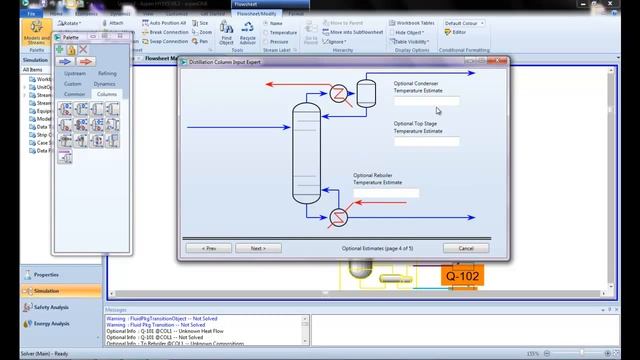Image resolution: width=640 pixels, height=360 pixels.
Task: Open the conditional formatting Editor
Action: click(x=455, y=32)
